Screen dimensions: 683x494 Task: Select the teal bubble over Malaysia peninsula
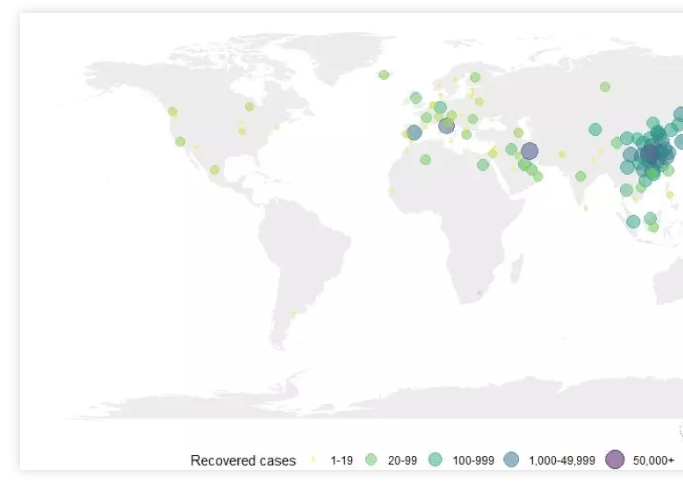(x=633, y=221)
